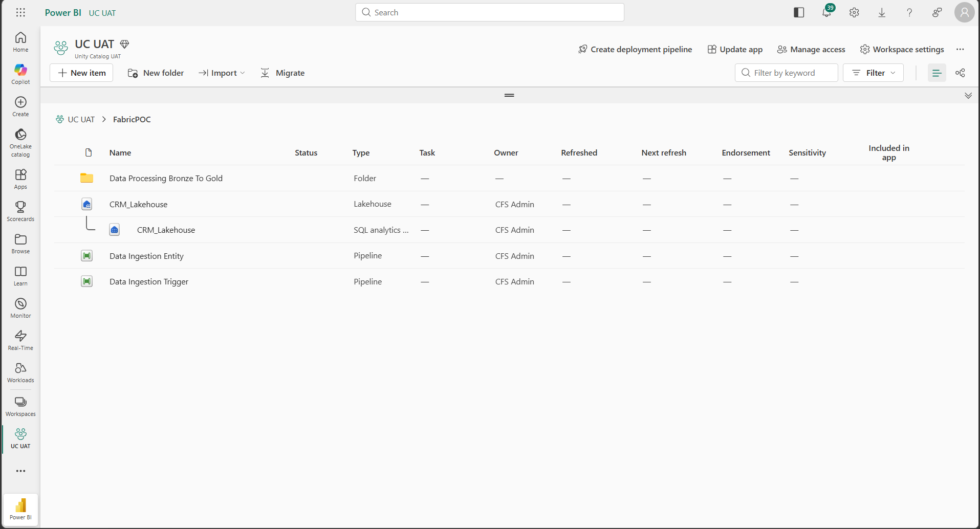
Task: Click the pipeline icon for Data Ingestion Entity
Action: tap(87, 255)
